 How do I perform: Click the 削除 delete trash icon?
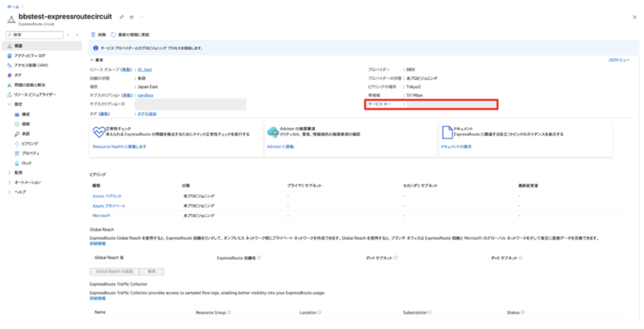click(93, 35)
